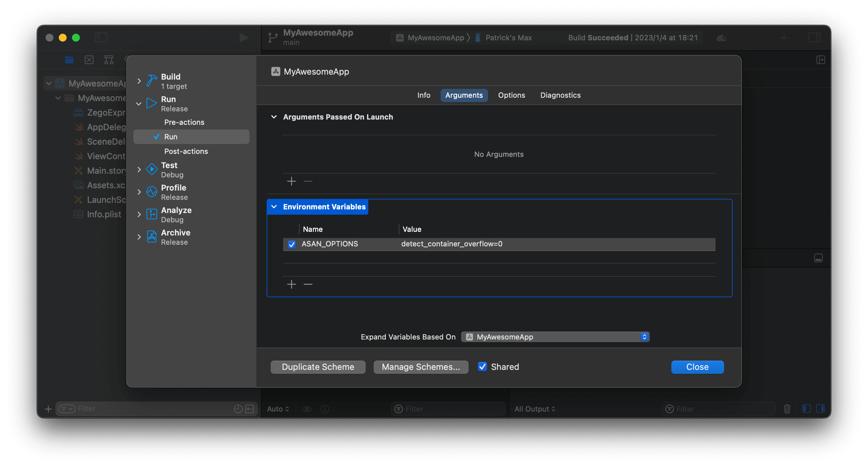Click detect_container_overflow=0 value cell
The width and height of the screenshot is (868, 467).
coord(451,244)
